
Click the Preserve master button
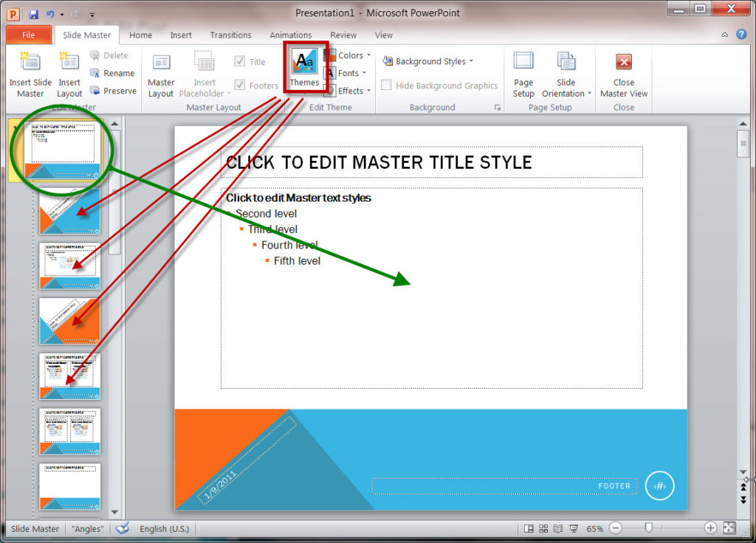click(113, 91)
